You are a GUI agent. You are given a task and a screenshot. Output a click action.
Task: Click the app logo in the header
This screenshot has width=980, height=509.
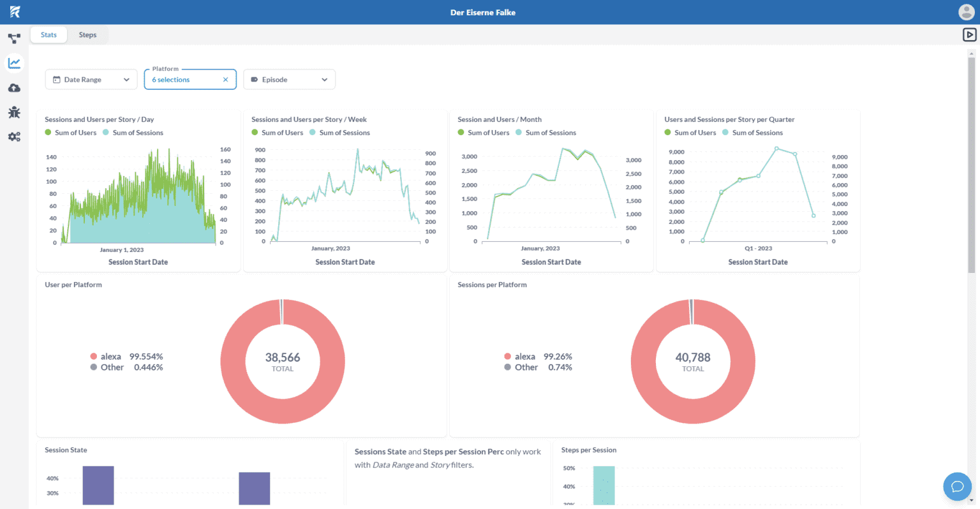pyautogui.click(x=15, y=12)
